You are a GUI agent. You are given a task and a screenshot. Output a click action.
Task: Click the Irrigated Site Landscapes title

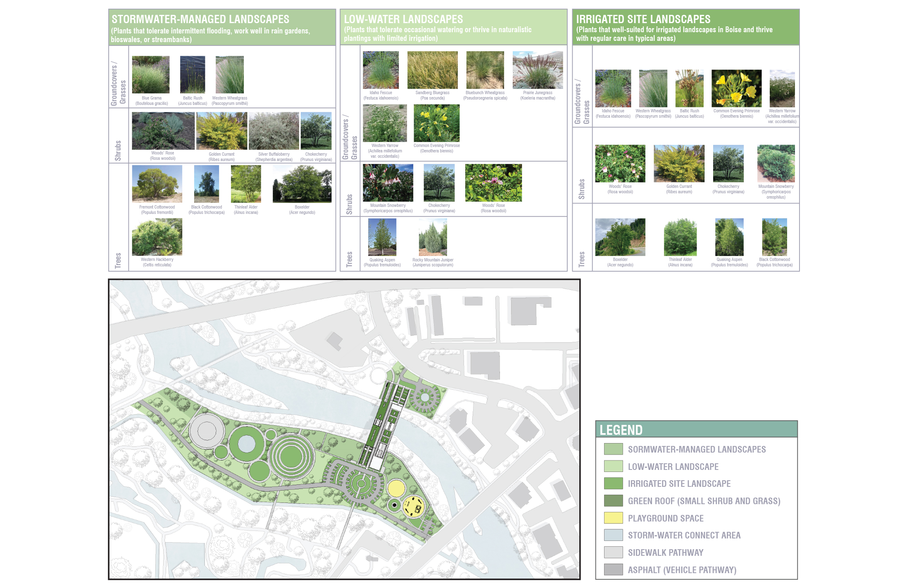(643, 19)
